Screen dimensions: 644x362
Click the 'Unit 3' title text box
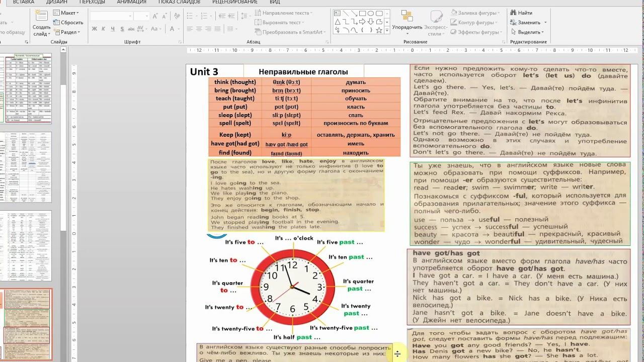[x=204, y=71]
